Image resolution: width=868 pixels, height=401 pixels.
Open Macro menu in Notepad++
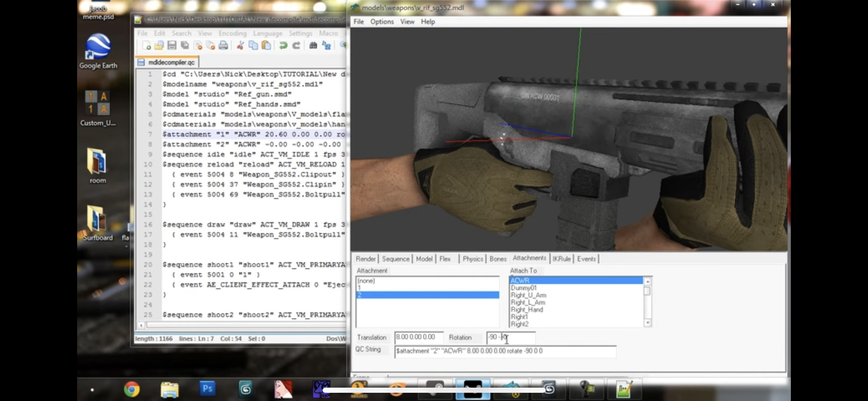tap(328, 33)
